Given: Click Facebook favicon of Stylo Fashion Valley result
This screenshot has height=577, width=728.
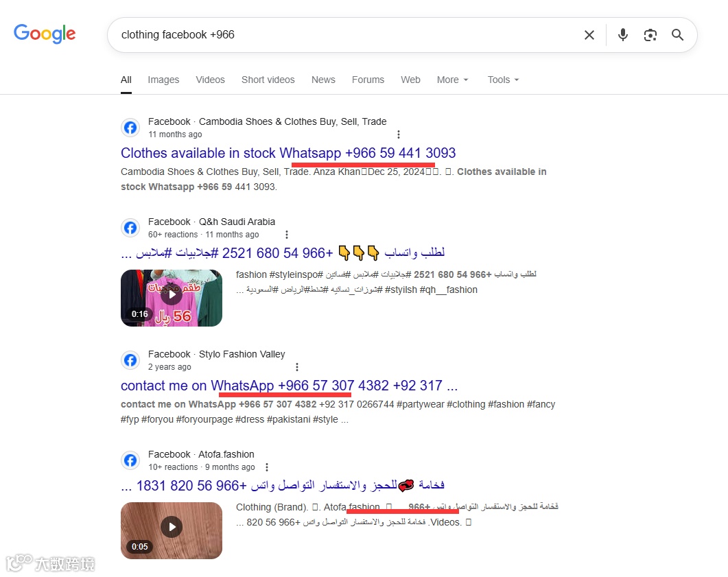Looking at the screenshot, I should pos(130,360).
